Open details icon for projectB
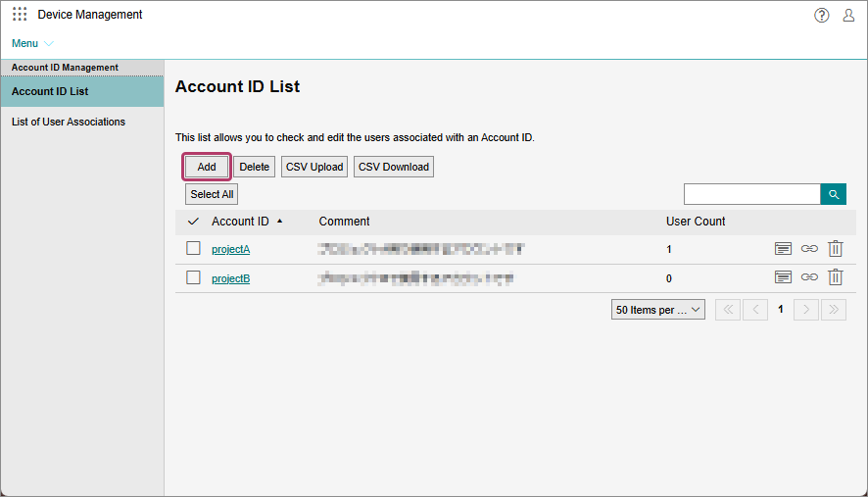Viewport: 868px width, 497px height. [x=783, y=277]
